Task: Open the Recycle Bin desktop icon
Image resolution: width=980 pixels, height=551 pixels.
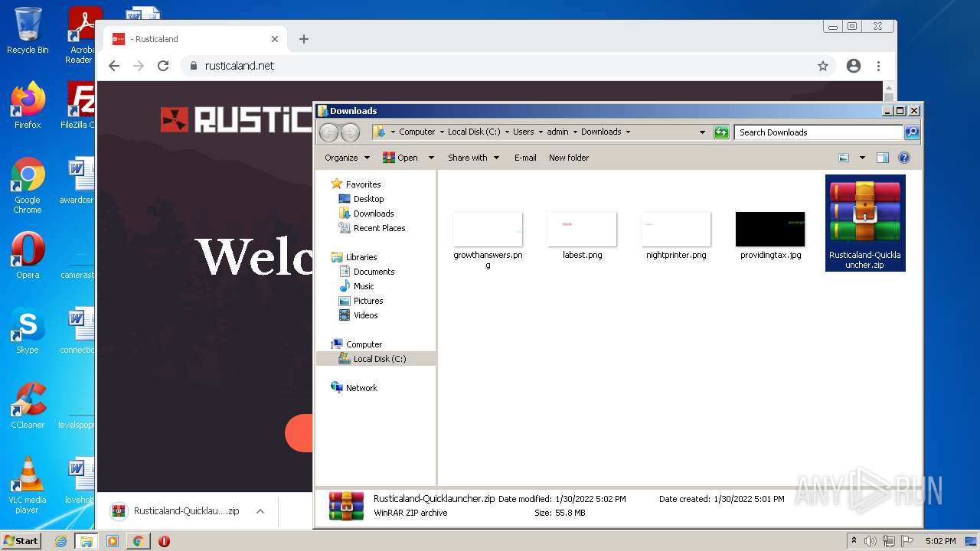Action: pyautogui.click(x=28, y=31)
